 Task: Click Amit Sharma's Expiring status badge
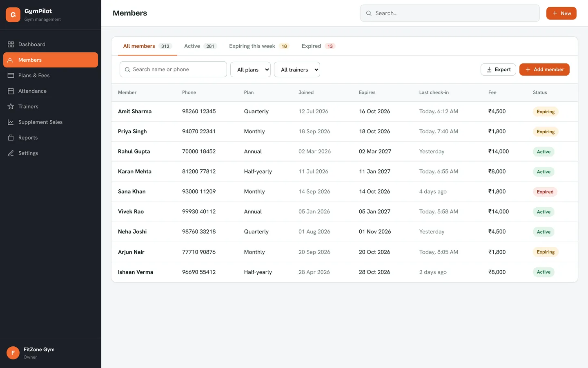point(546,112)
